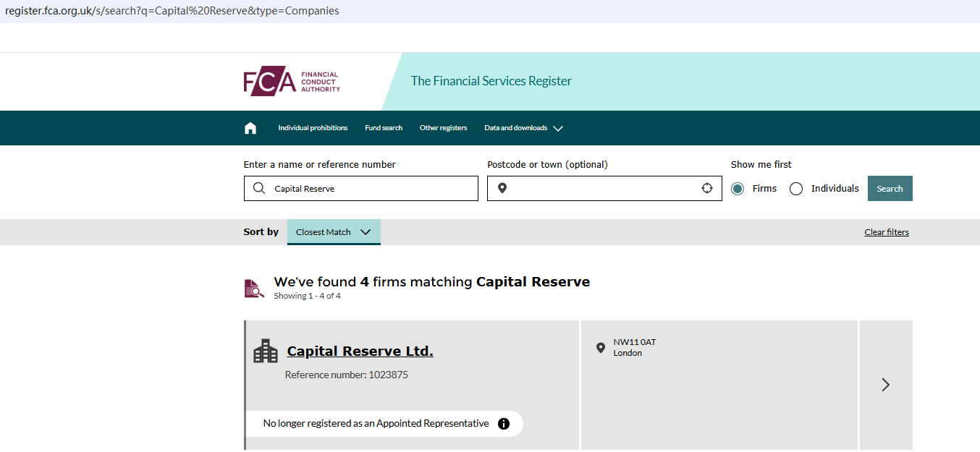Screen dimensions: 980x452
Task: Click the Clear filters link
Action: coord(887,232)
